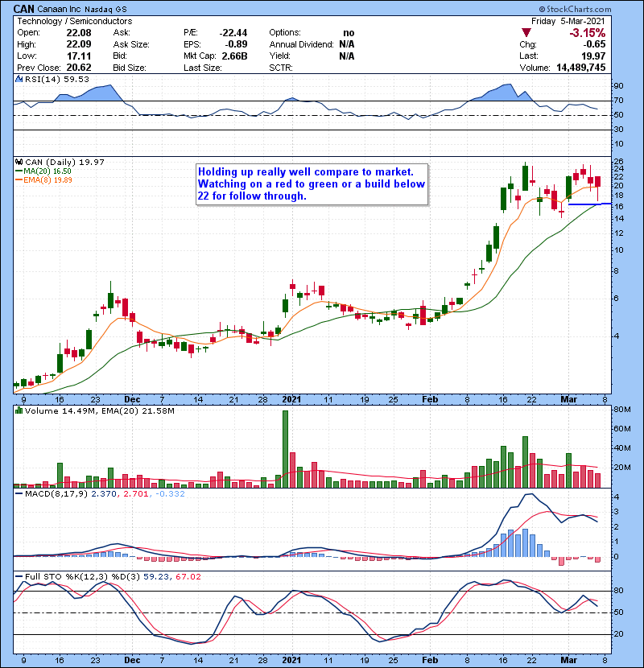Click the SCTR label in the header
The height and width of the screenshot is (668, 644).
pos(281,68)
